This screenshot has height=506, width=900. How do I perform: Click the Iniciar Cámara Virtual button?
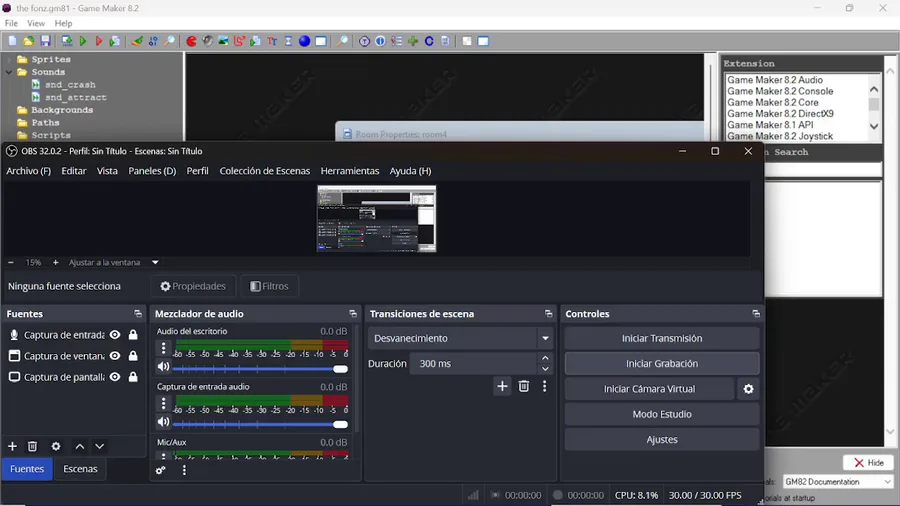pos(649,389)
